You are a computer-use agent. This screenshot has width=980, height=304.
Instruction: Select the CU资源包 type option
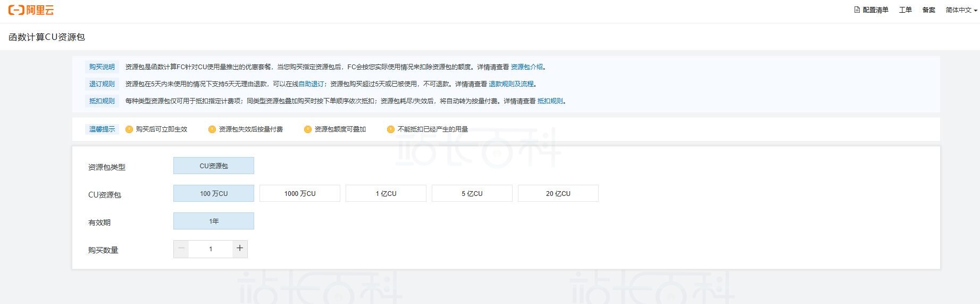tap(214, 166)
